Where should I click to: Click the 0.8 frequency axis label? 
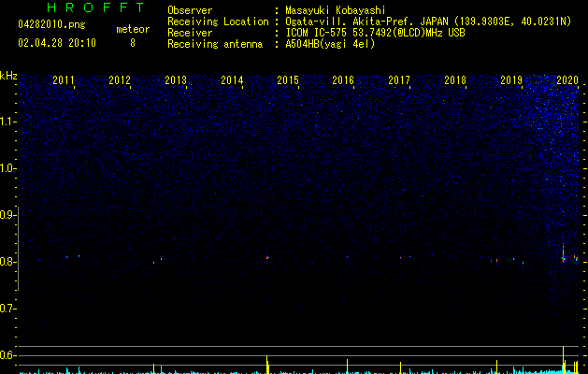pyautogui.click(x=7, y=262)
